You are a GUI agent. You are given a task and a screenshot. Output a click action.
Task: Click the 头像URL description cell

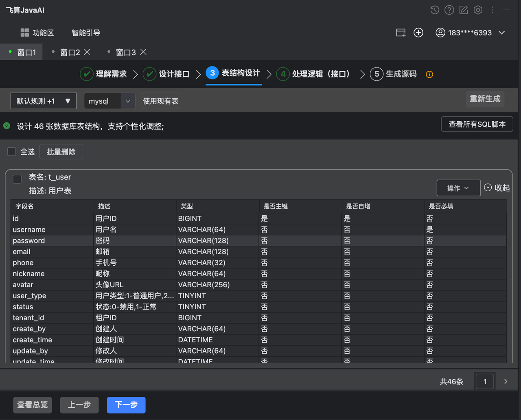[x=135, y=284]
